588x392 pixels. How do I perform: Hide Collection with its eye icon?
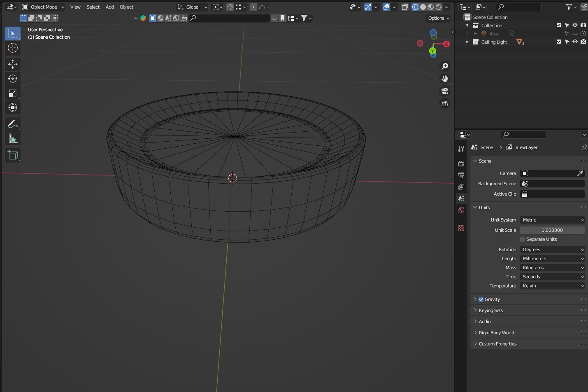point(575,26)
